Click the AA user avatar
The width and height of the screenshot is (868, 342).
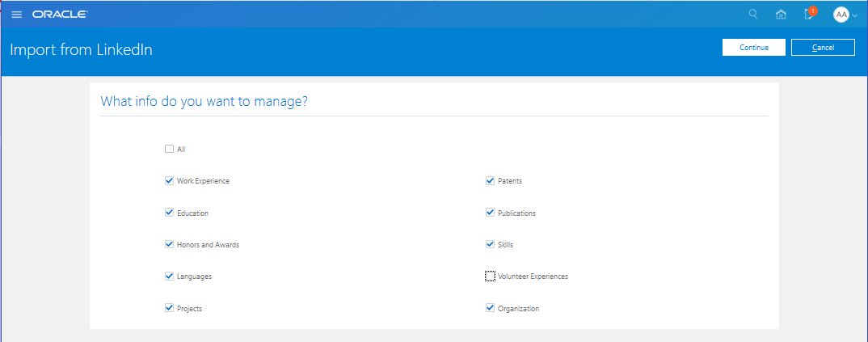click(x=841, y=15)
